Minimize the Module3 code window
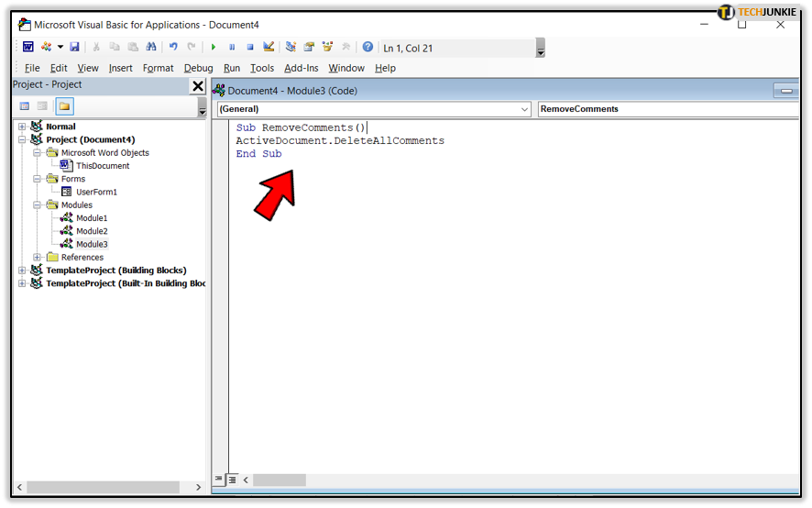This screenshot has width=812, height=508. [x=786, y=91]
